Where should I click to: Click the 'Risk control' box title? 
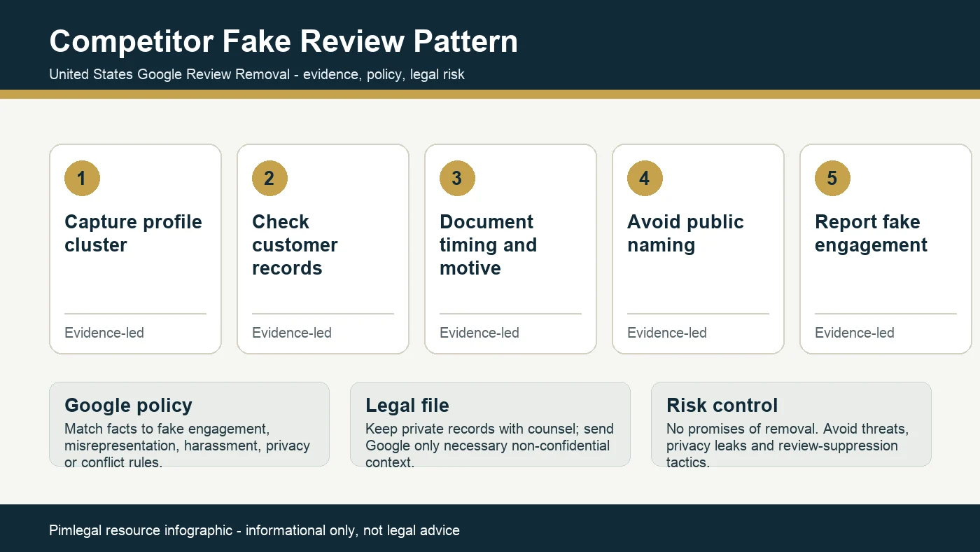[722, 406]
